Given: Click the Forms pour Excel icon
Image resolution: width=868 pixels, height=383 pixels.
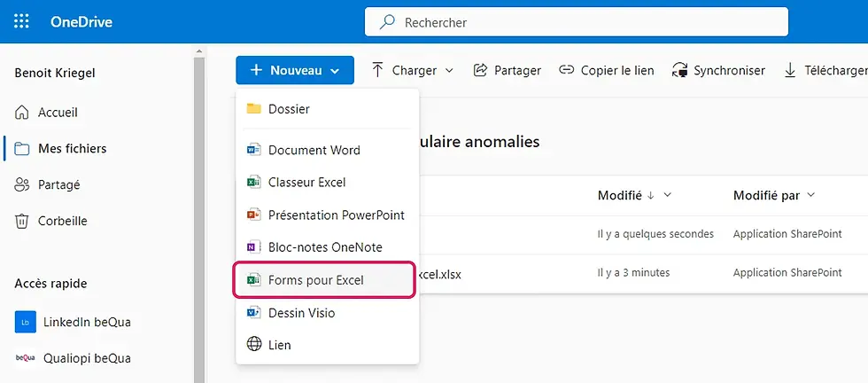Looking at the screenshot, I should (253, 280).
